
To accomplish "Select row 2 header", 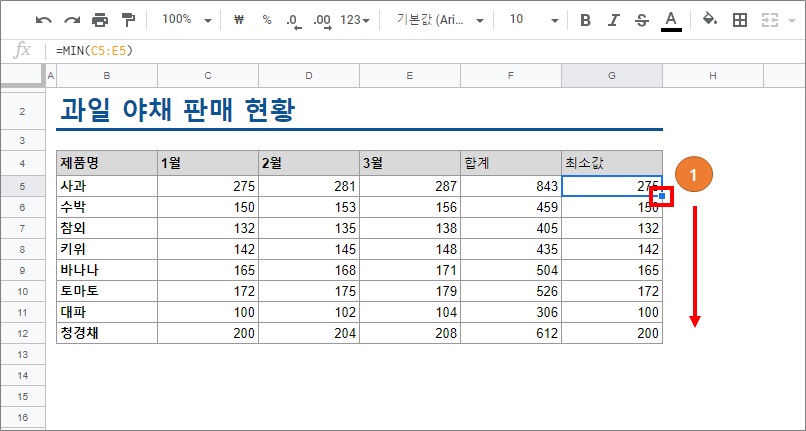I will pos(23,112).
